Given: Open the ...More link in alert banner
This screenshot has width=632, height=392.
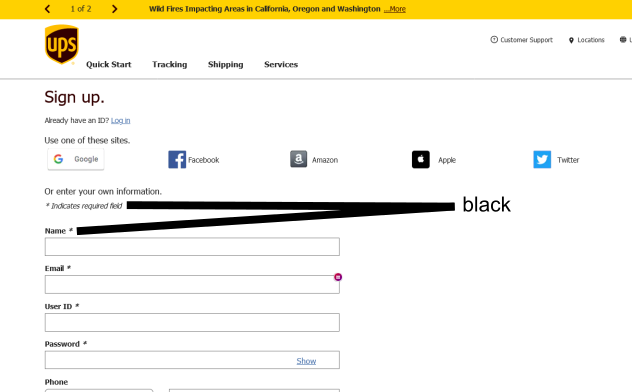Looking at the screenshot, I should pyautogui.click(x=395, y=9).
